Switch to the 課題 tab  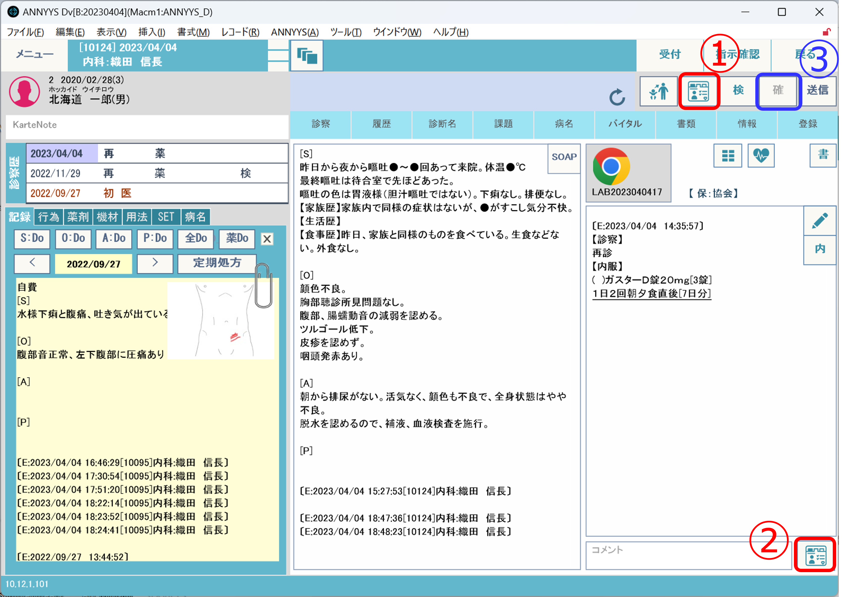503,124
